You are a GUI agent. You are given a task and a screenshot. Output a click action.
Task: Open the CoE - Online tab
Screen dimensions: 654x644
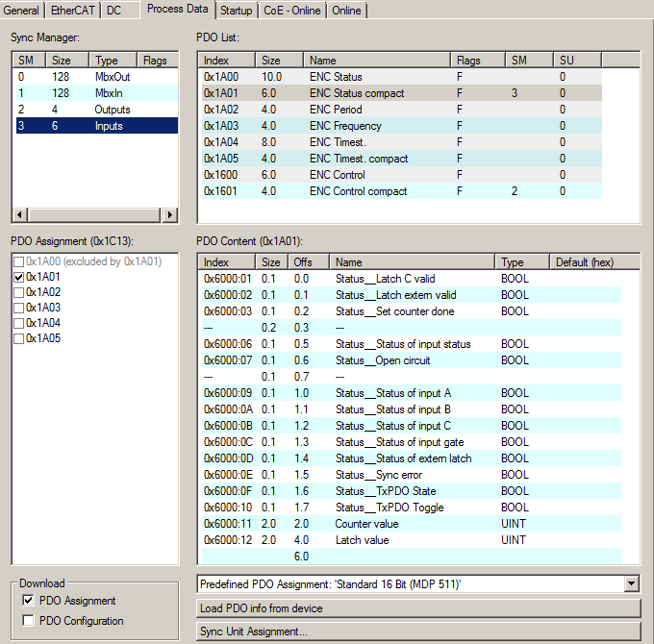pyautogui.click(x=292, y=10)
